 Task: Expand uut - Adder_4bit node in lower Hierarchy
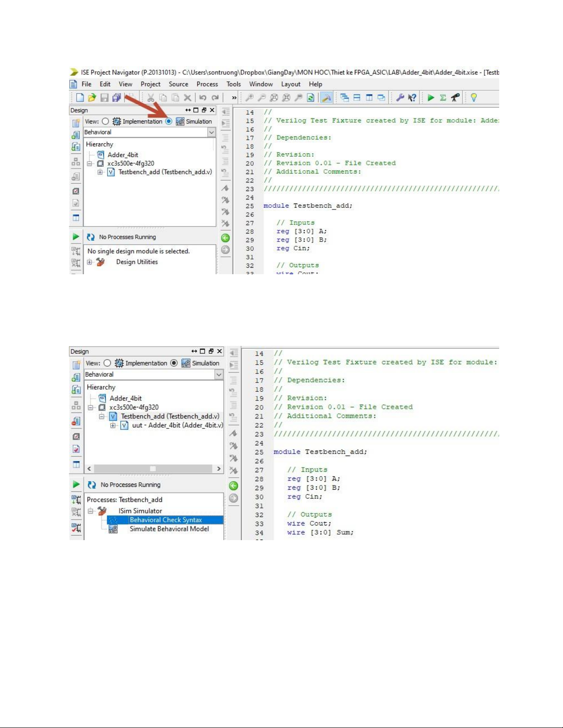113,426
